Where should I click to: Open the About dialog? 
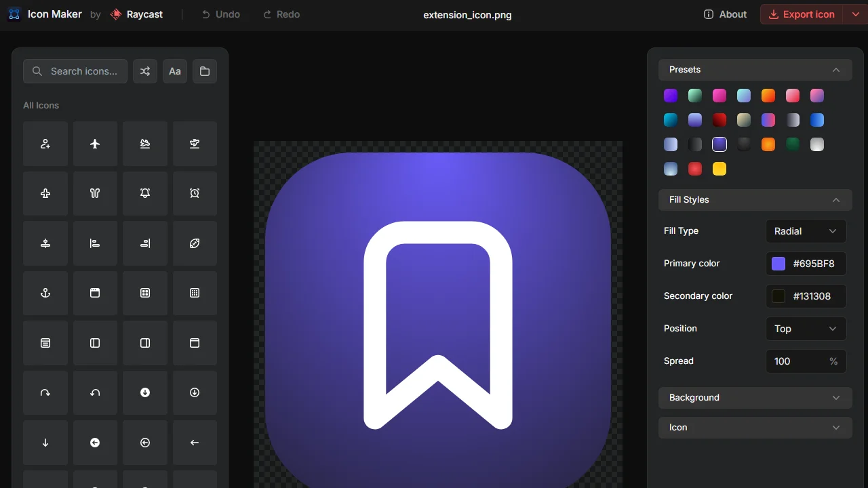click(725, 14)
